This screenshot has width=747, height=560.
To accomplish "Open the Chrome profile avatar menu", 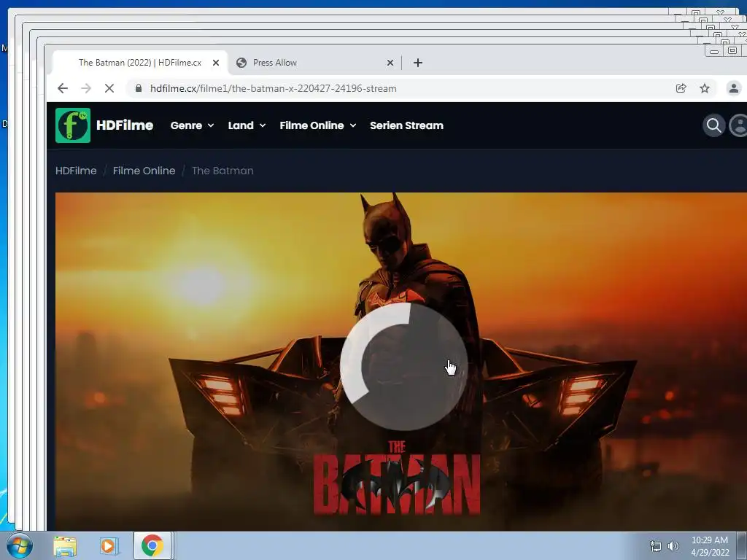I will [734, 88].
